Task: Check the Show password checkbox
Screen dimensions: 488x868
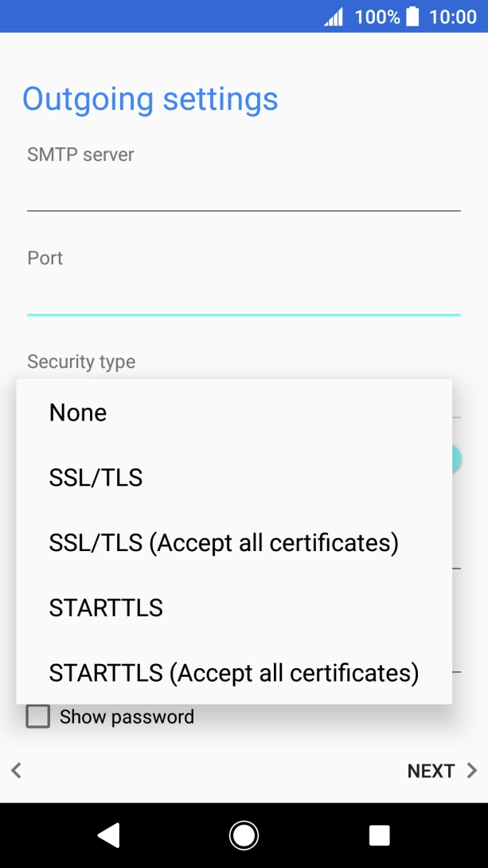Action: pyautogui.click(x=38, y=717)
